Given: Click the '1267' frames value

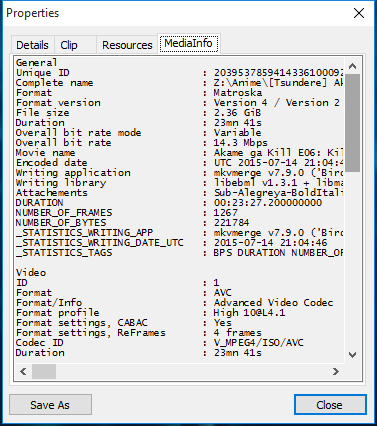Looking at the screenshot, I should point(226,213).
